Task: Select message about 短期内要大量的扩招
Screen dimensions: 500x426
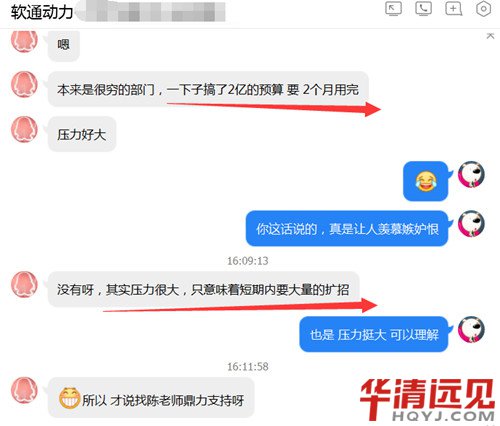Action: (204, 289)
